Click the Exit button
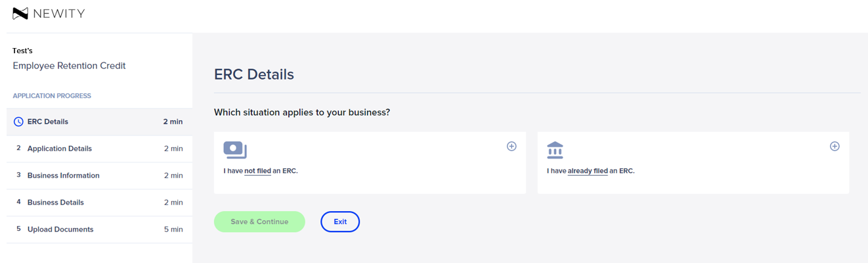 340,222
